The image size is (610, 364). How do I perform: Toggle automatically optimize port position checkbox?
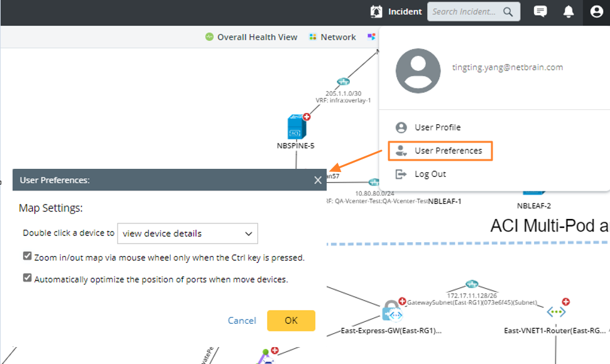pos(27,278)
